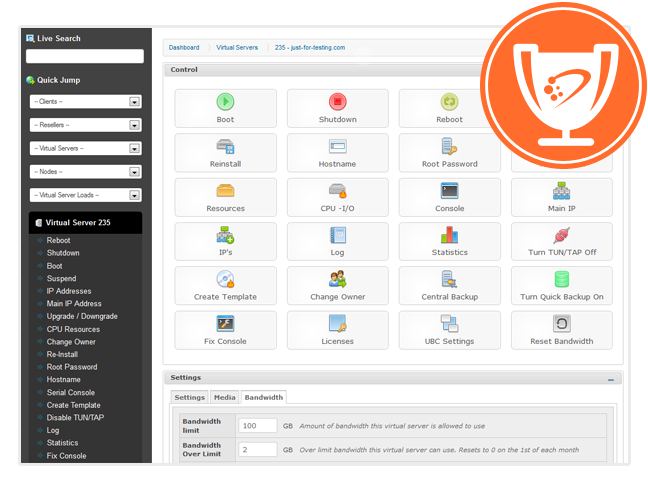The height and width of the screenshot is (480, 648).
Task: Open Hostname sidebar link
Action: coord(63,380)
